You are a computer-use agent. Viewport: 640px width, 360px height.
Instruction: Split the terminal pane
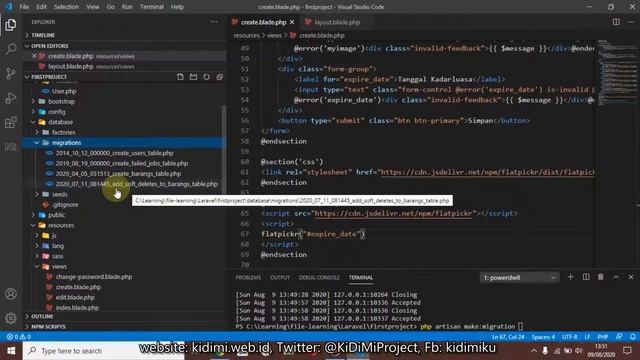586,277
